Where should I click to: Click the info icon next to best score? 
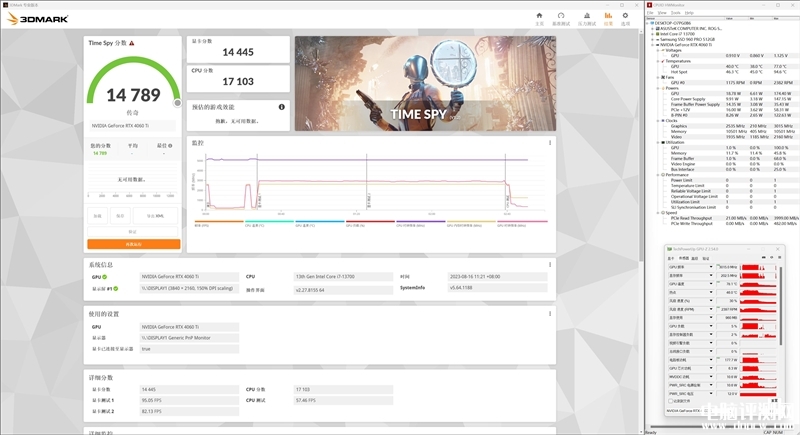tap(170, 146)
